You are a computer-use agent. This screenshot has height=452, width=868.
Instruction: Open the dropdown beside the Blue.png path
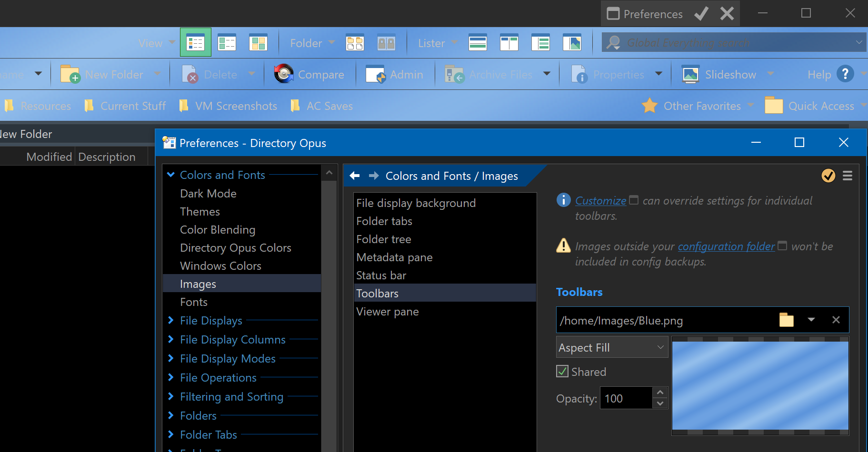(811, 319)
